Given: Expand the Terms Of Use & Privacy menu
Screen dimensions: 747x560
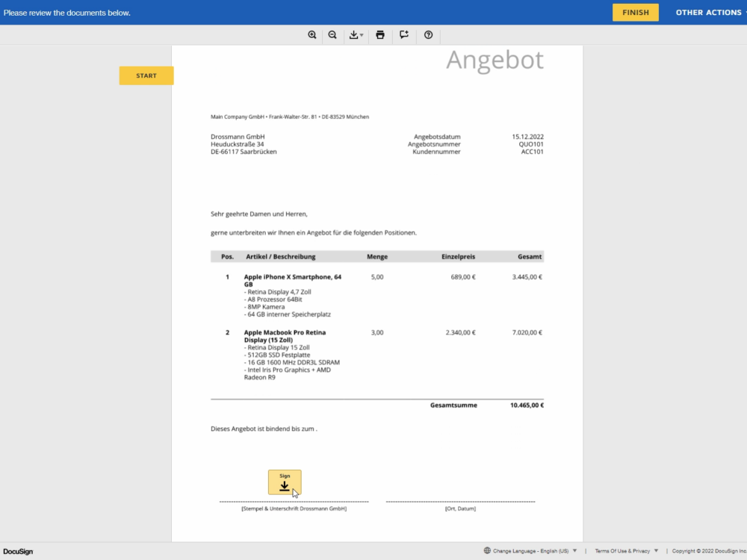Looking at the screenshot, I should tap(626, 551).
